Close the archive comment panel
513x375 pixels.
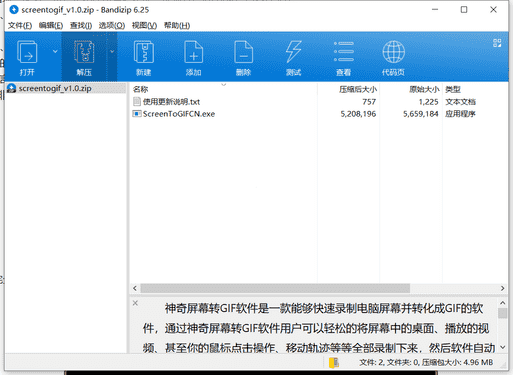135,303
